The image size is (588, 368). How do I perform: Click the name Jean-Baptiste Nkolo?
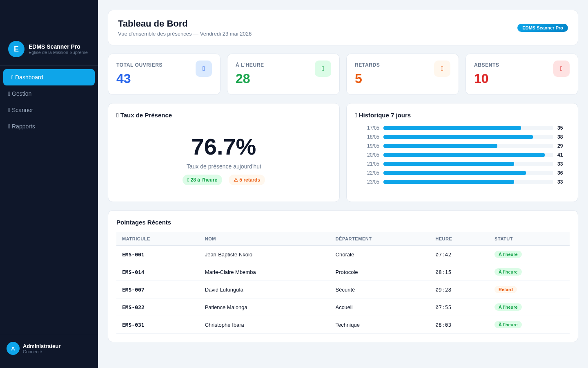(x=229, y=254)
